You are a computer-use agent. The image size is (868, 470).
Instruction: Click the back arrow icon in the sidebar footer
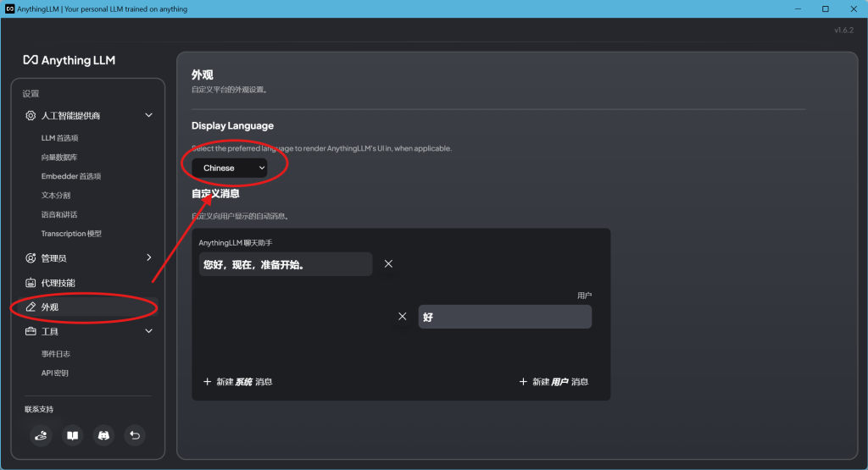(x=135, y=436)
